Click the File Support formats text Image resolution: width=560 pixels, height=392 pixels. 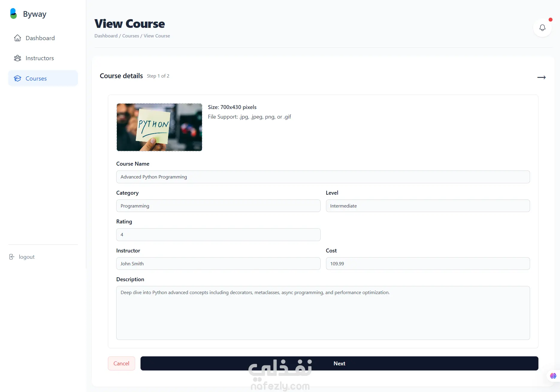coord(249,117)
